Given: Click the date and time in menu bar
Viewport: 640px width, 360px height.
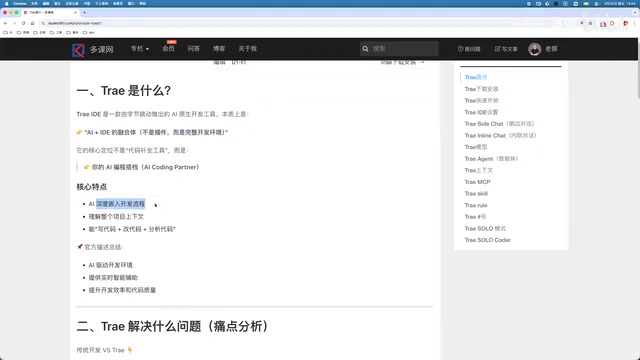Looking at the screenshot, I should [620, 3].
